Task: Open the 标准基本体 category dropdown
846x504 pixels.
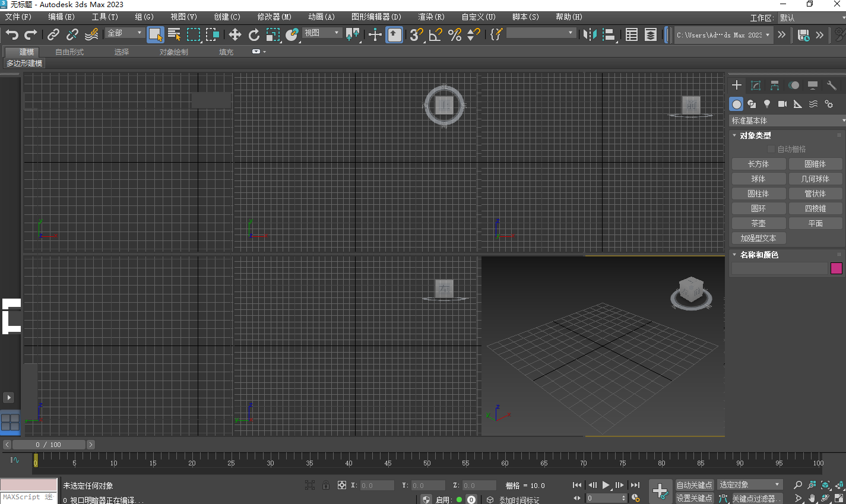Action: point(787,121)
